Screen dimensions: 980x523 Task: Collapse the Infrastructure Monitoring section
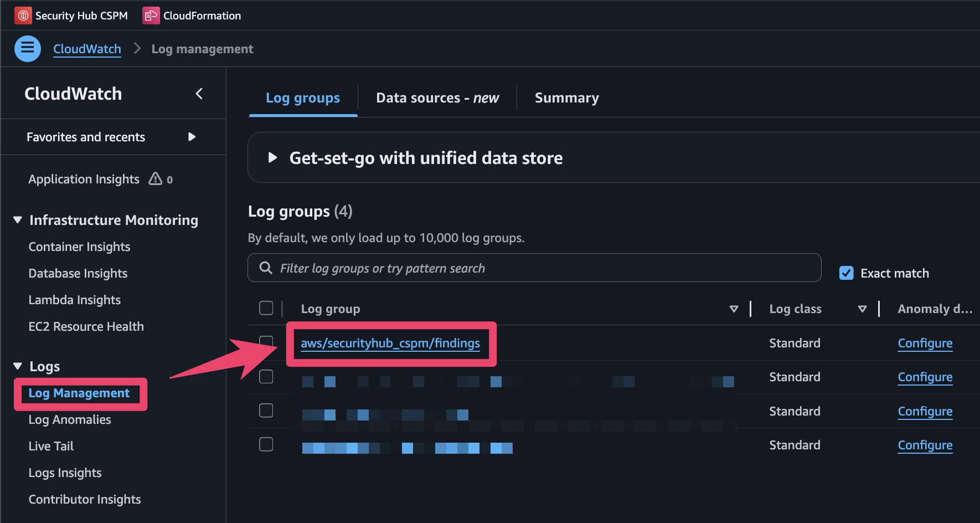point(18,220)
